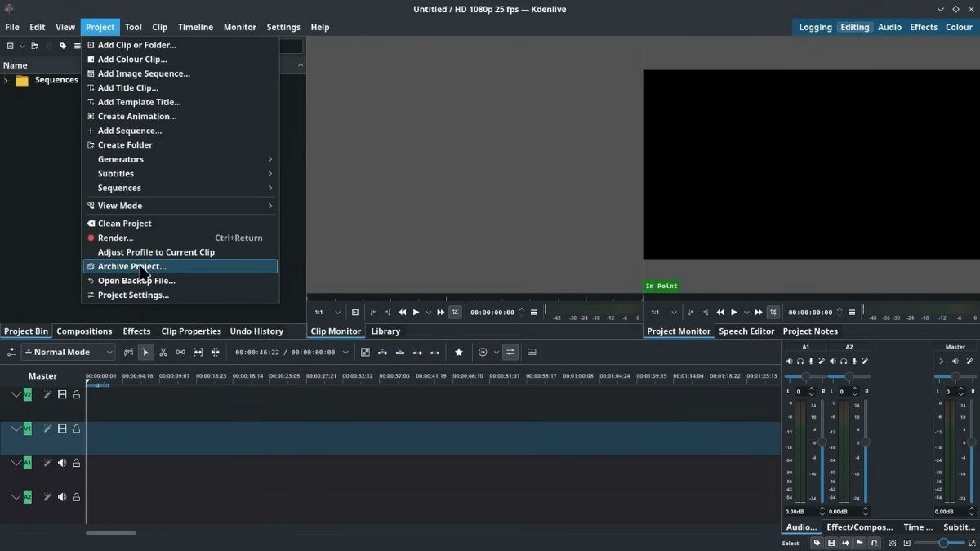Click the Master button above track headers
The image size is (980, 551).
[x=42, y=376]
